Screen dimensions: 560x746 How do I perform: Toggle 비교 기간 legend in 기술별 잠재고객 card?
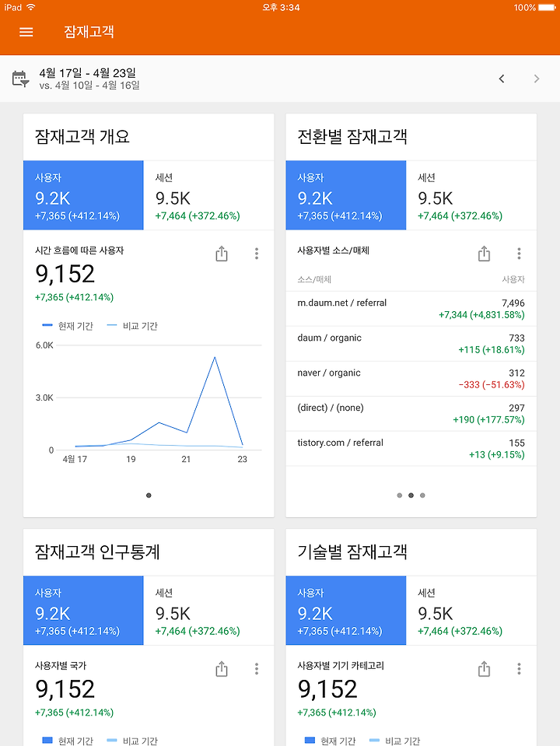395,741
